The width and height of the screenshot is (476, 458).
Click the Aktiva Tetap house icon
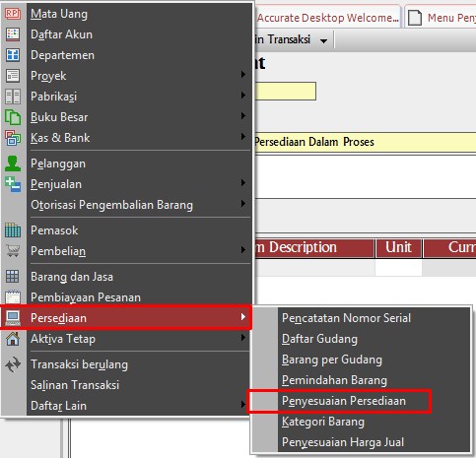13,339
